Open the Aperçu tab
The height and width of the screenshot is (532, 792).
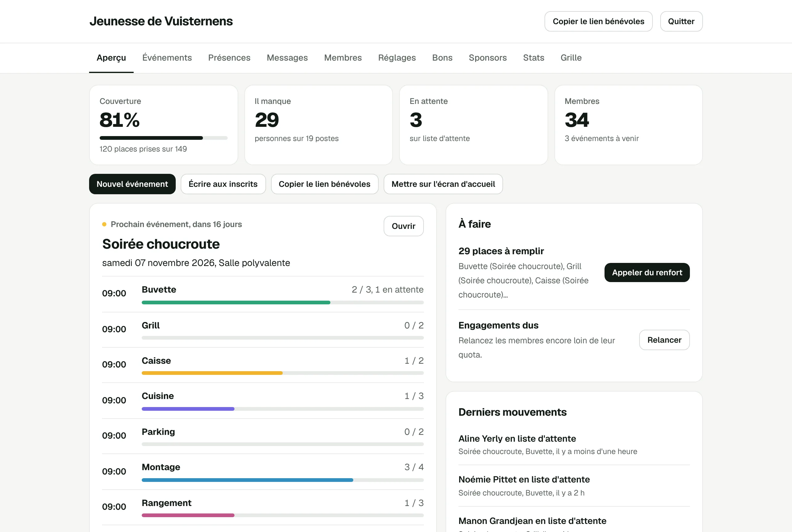click(x=111, y=58)
